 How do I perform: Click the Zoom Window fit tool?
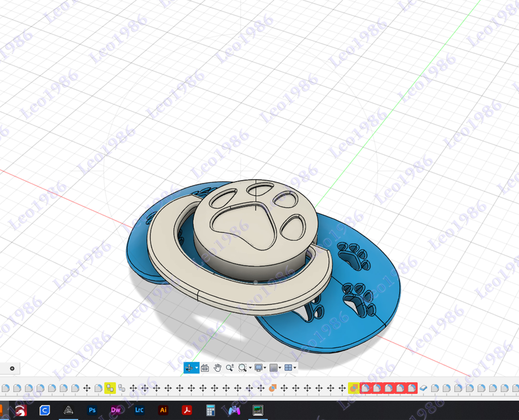pyautogui.click(x=242, y=368)
